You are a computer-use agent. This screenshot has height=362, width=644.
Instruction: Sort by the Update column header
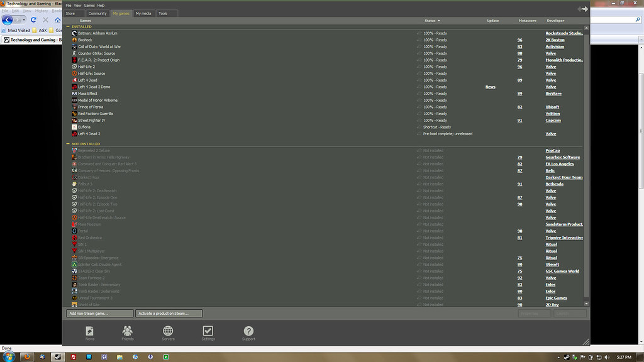(492, 21)
